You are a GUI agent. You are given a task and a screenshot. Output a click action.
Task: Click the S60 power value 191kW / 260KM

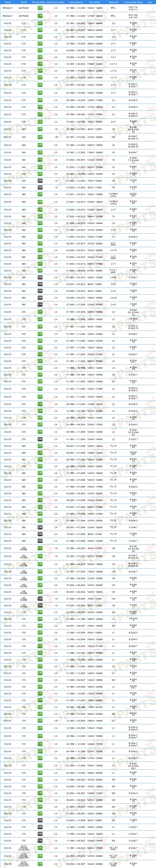(x=95, y=250)
